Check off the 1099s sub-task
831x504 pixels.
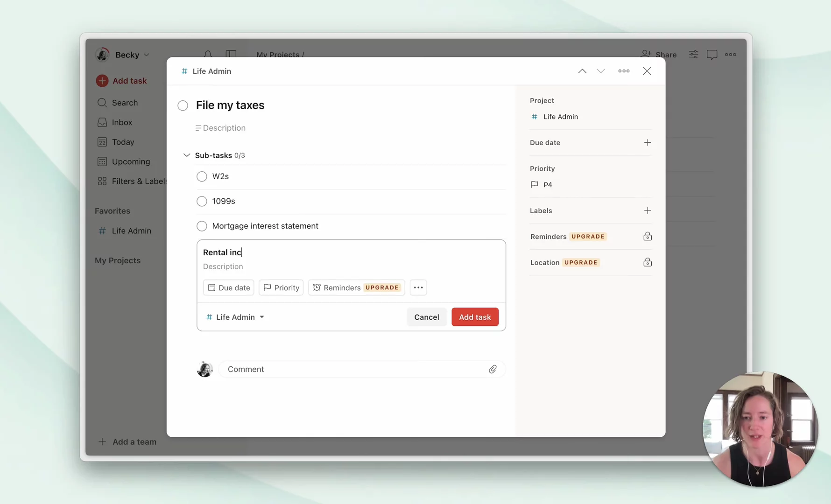click(202, 201)
